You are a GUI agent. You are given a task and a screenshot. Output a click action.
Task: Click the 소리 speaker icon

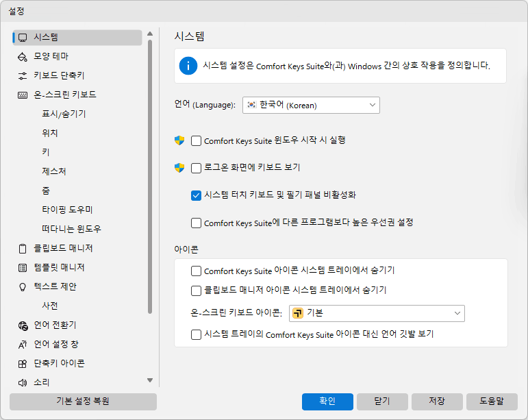click(x=23, y=383)
